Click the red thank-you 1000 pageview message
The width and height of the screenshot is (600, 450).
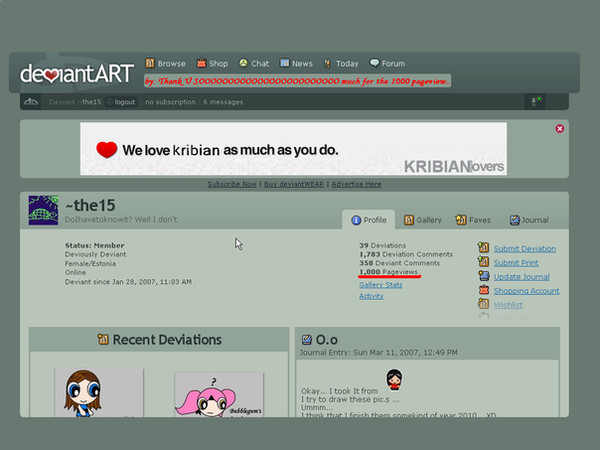pyautogui.click(x=297, y=81)
